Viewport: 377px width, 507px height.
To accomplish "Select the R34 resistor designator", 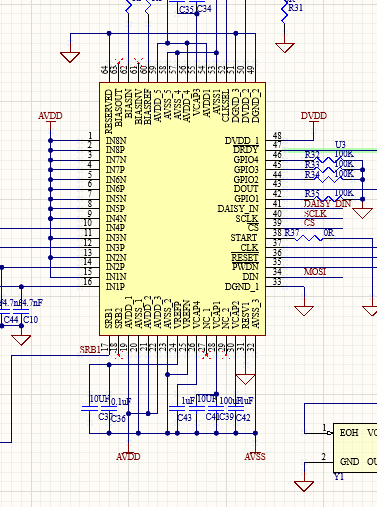I will 312,174.
